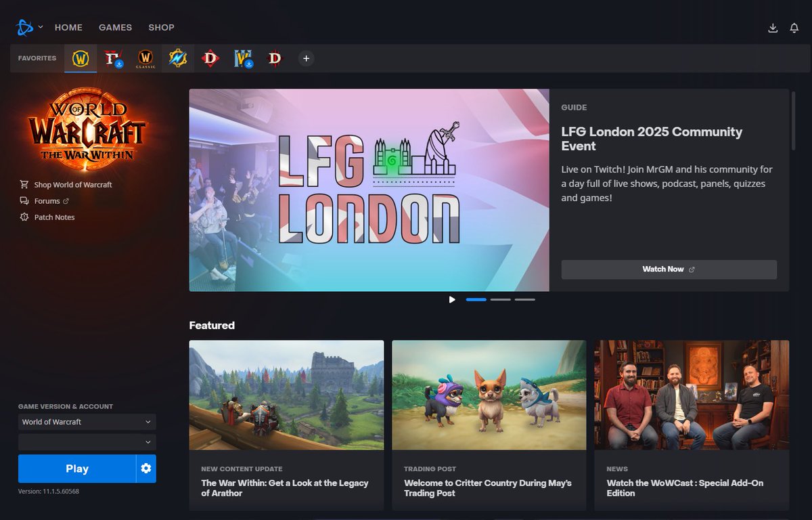
Task: Select the second carousel pagination dot
Action: click(501, 299)
